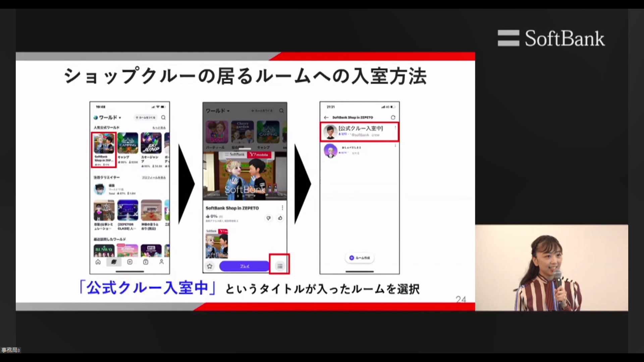Toggle the thumbs-down dislike button
Image resolution: width=644 pixels, height=362 pixels.
tap(268, 218)
